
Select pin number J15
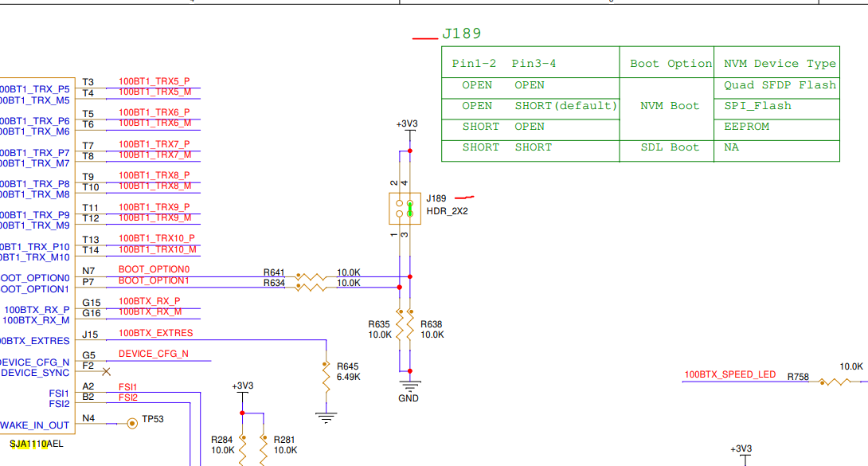click(x=90, y=335)
